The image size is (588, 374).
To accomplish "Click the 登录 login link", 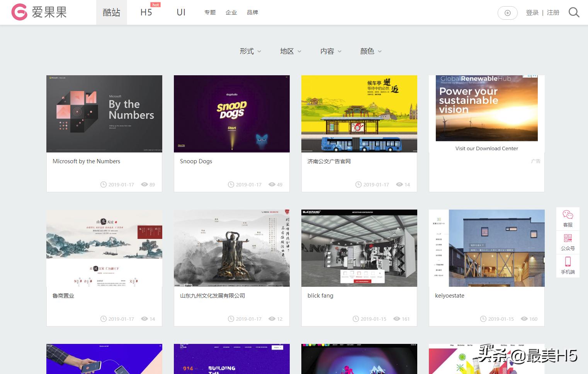I will coord(532,13).
